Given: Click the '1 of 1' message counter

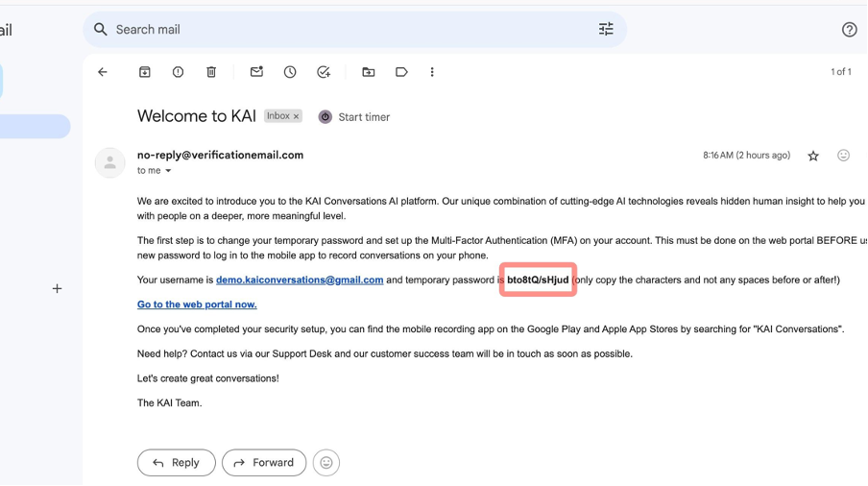Looking at the screenshot, I should pyautogui.click(x=840, y=72).
